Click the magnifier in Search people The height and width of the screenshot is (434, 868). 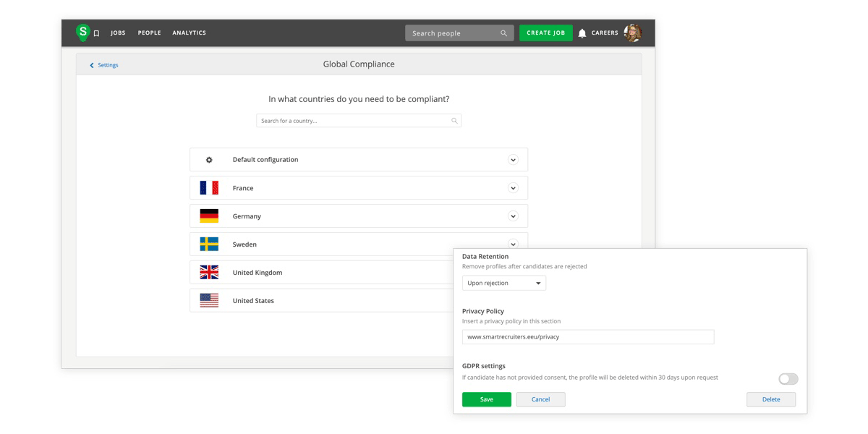tap(503, 33)
